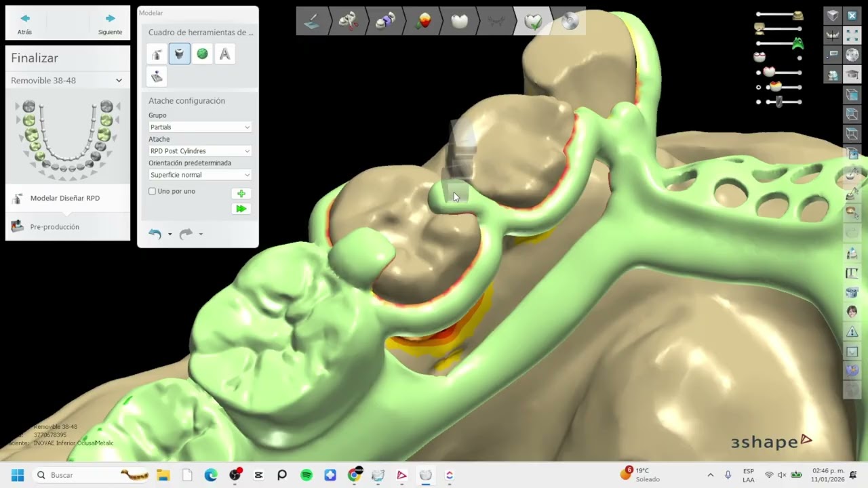Open Microsoft Edge from the taskbar
The image size is (868, 488).
[211, 475]
